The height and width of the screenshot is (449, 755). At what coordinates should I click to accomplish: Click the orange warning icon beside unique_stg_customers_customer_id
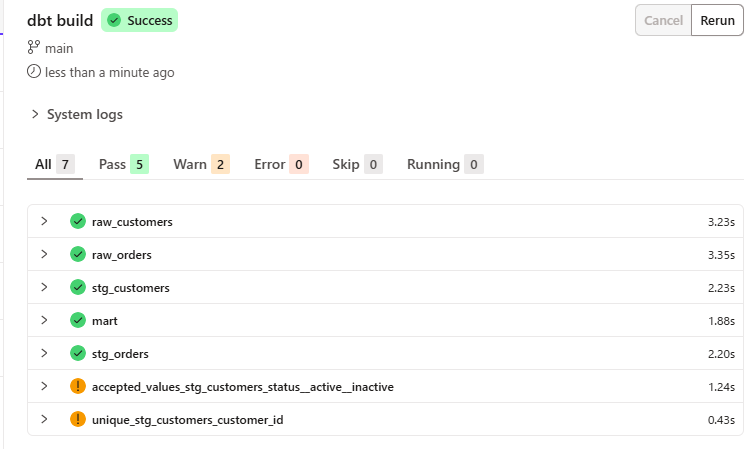pos(78,419)
